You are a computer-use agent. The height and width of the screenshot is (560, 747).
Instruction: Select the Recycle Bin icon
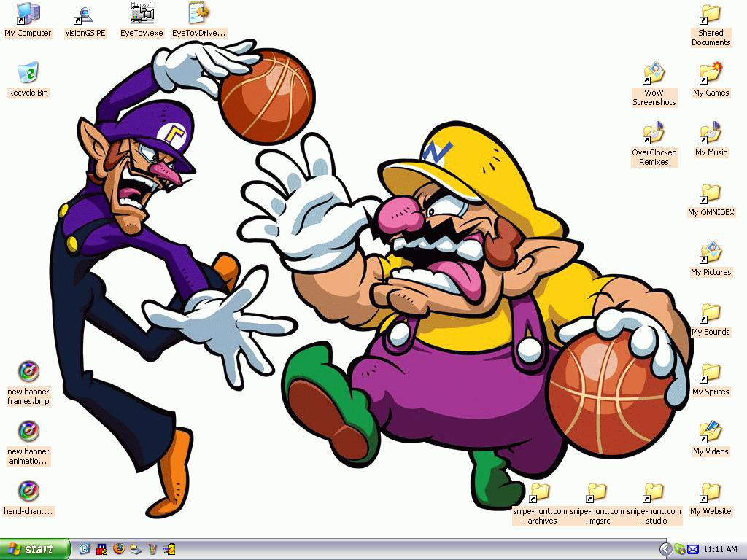(x=28, y=74)
